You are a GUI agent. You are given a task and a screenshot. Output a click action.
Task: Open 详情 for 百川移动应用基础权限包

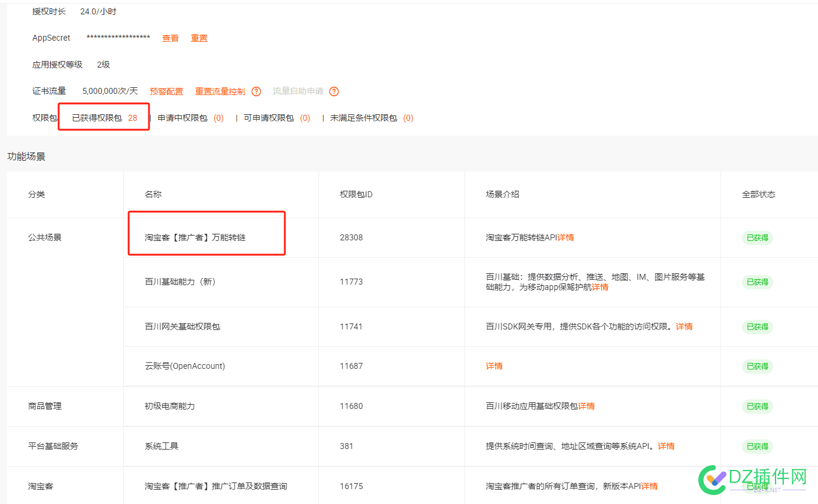(586, 406)
